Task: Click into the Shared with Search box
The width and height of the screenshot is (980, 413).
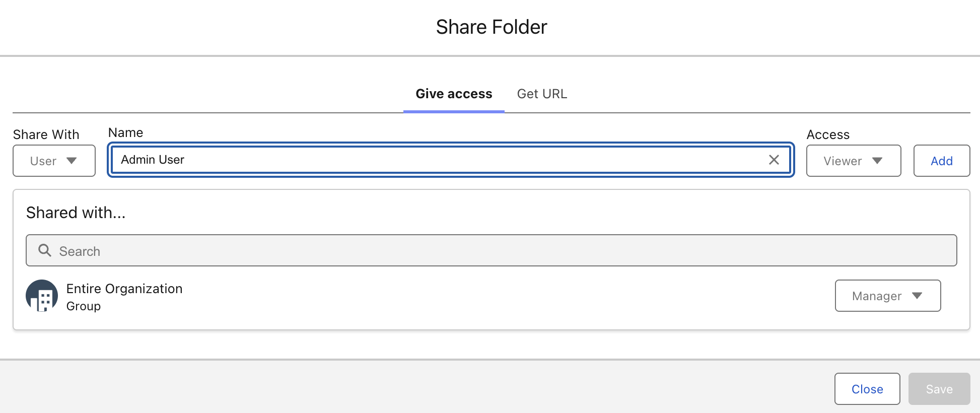Action: coord(492,250)
